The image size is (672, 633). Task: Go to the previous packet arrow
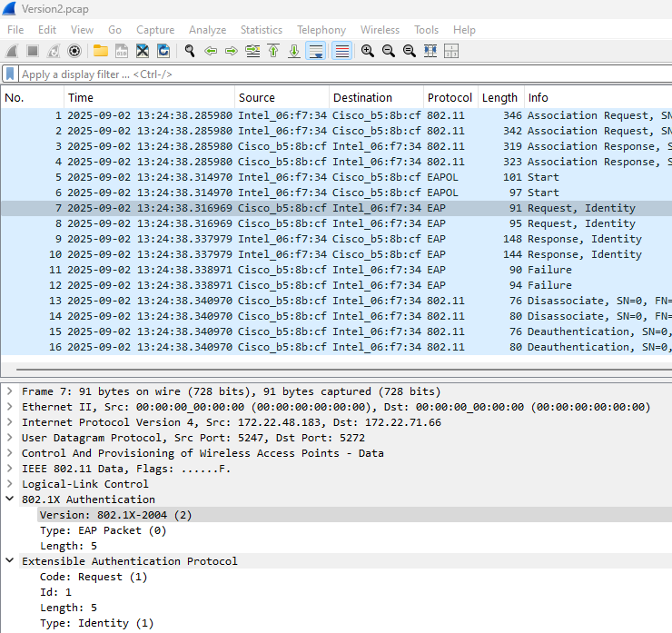[x=211, y=51]
